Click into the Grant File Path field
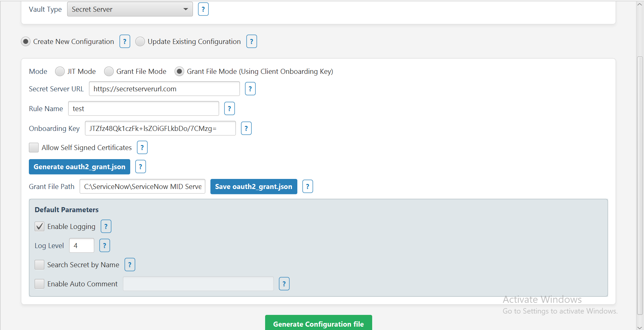Image resolution: width=644 pixels, height=330 pixels. pyautogui.click(x=142, y=187)
